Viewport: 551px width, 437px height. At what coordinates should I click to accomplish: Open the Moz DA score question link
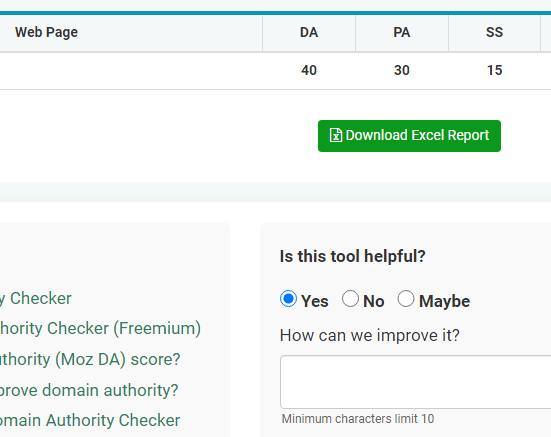pyautogui.click(x=90, y=359)
